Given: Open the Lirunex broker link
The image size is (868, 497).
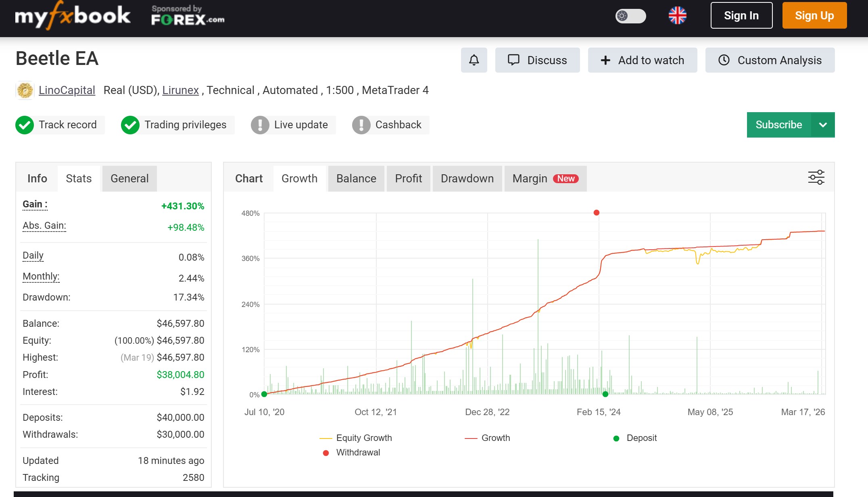Looking at the screenshot, I should [x=180, y=90].
